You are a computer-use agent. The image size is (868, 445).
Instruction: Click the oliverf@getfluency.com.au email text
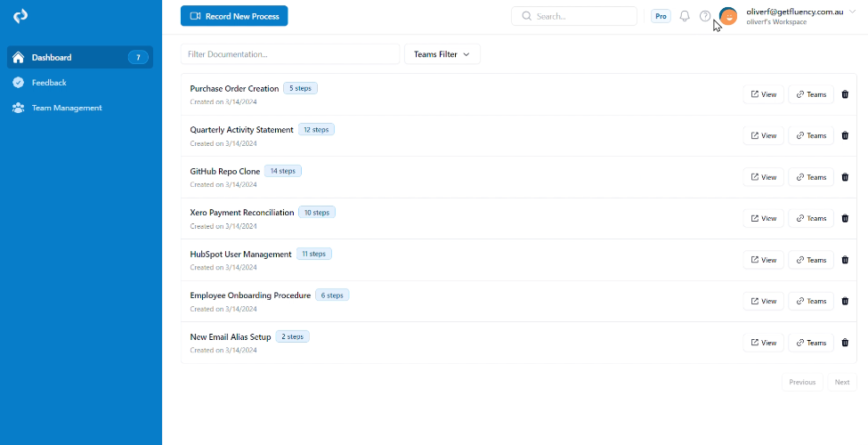(794, 12)
